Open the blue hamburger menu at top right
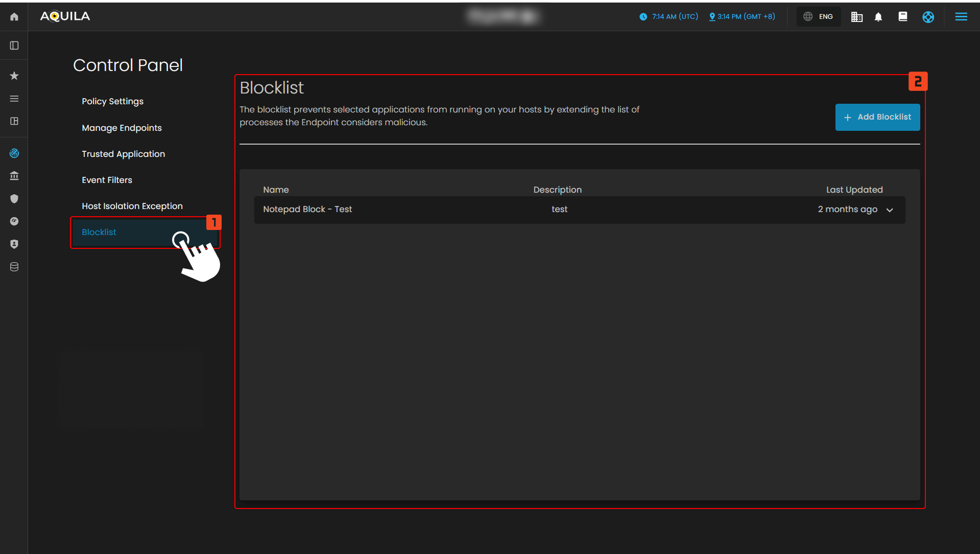This screenshot has height=554, width=980. pyautogui.click(x=961, y=17)
